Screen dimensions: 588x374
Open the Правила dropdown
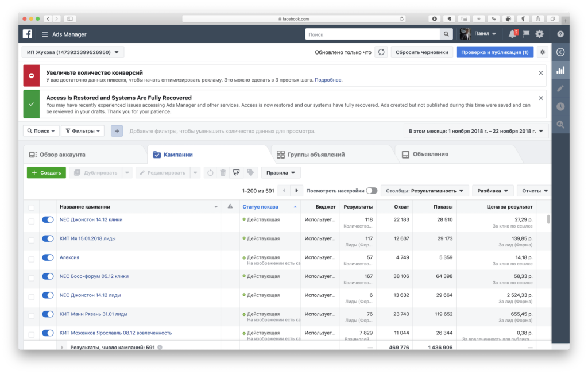281,172
